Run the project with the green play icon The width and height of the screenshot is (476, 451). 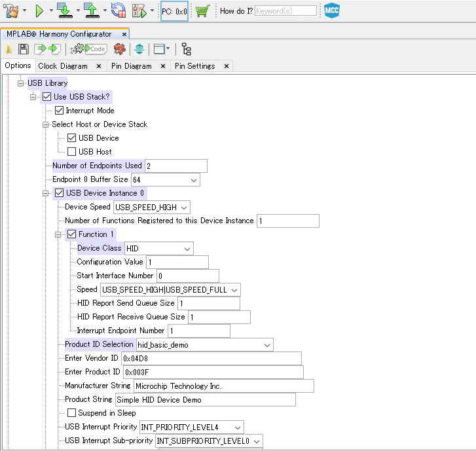coord(39,11)
